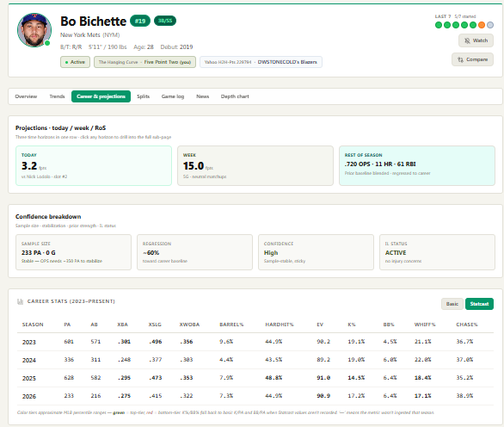Expand the Week 15.0 fpts projection card
Screen dimensions: 504x427
[x=255, y=165]
